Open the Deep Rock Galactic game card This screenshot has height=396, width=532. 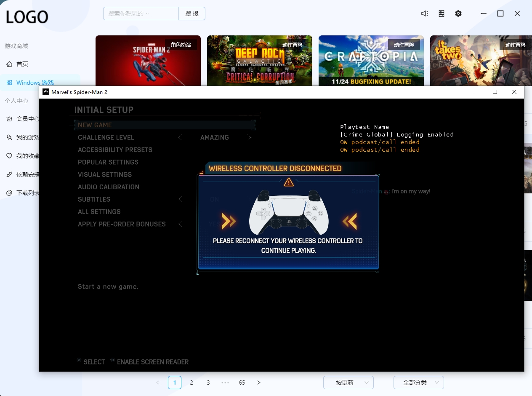(x=260, y=61)
